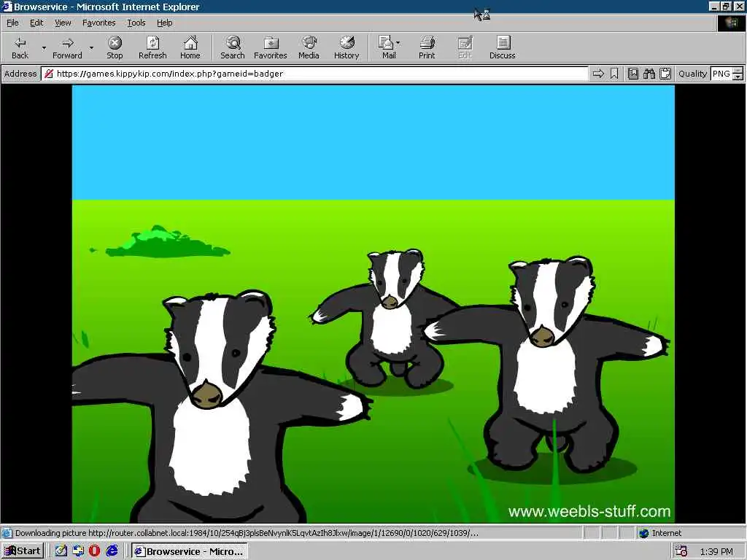747x560 pixels.
Task: Click the 1:39 PM clock
Action: tap(716, 551)
